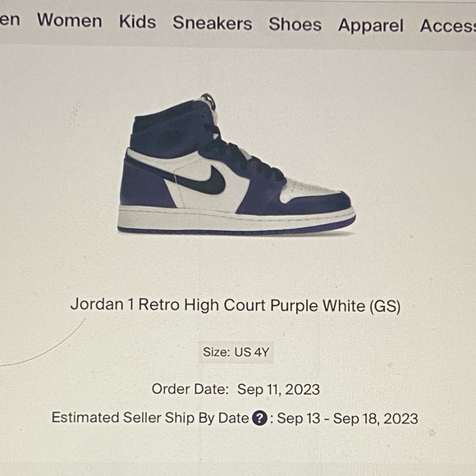
Task: Select the Sep 13 - Sep 18 date range
Action: click(x=348, y=419)
